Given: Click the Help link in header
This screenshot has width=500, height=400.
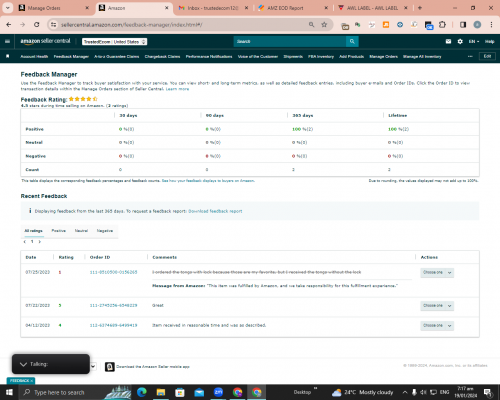Looking at the screenshot, I should [489, 41].
